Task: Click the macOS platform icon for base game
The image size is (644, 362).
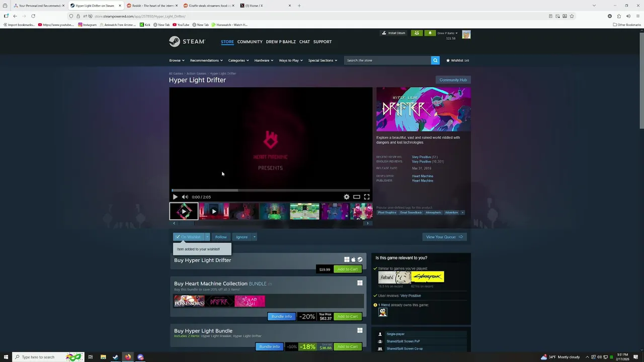Action: click(353, 259)
